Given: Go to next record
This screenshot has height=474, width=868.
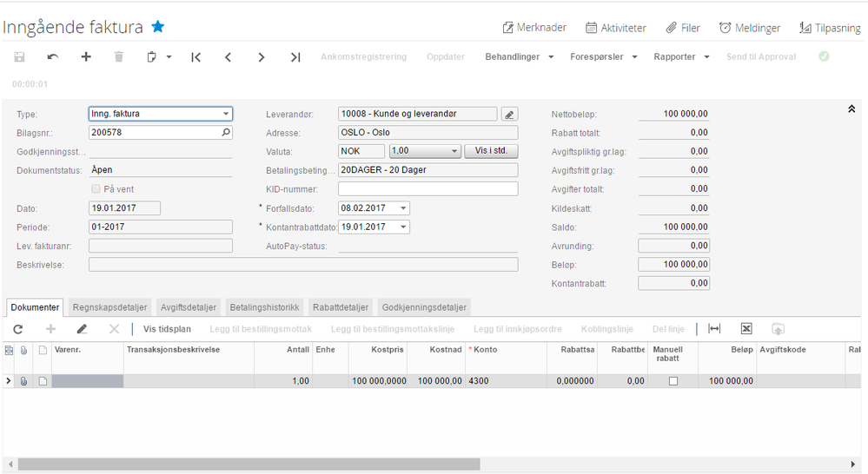Looking at the screenshot, I should [x=262, y=57].
